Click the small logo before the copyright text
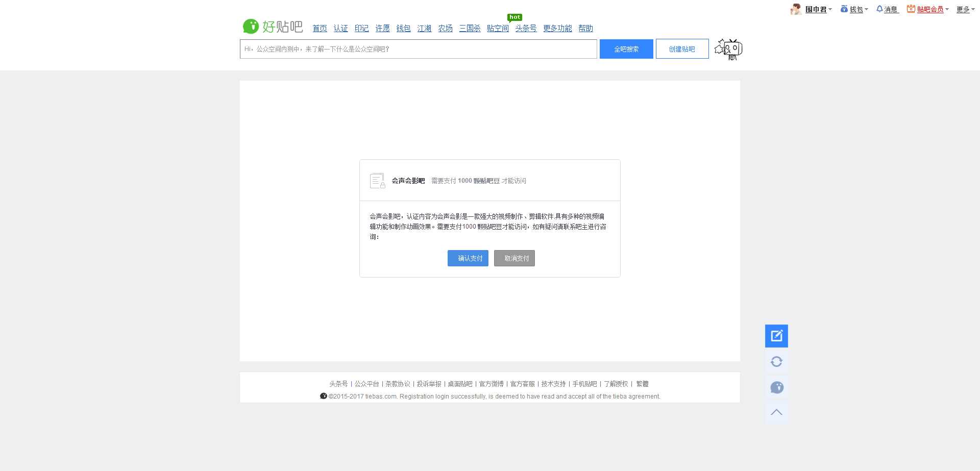The height and width of the screenshot is (471, 980). click(323, 396)
